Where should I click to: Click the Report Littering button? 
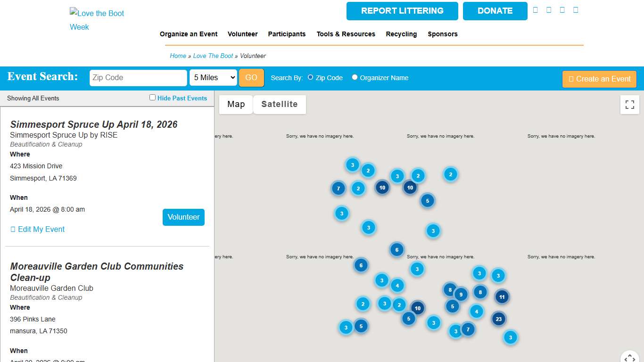point(402,11)
